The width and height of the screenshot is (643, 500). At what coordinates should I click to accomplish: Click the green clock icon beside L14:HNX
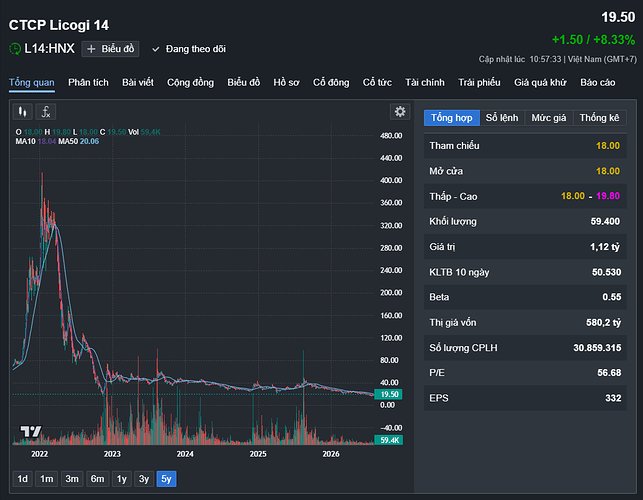[15, 49]
